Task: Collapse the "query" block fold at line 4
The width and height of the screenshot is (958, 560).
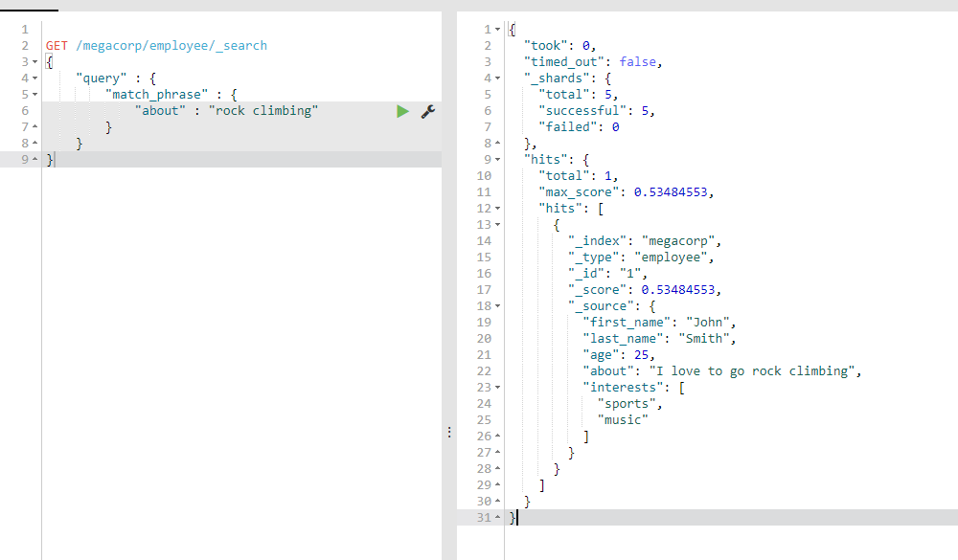Action: [34, 78]
